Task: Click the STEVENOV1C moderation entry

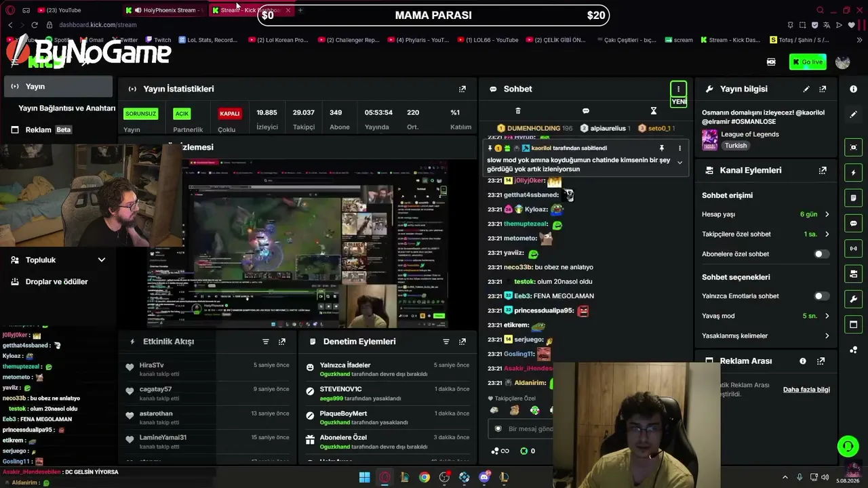Action: 387,394
